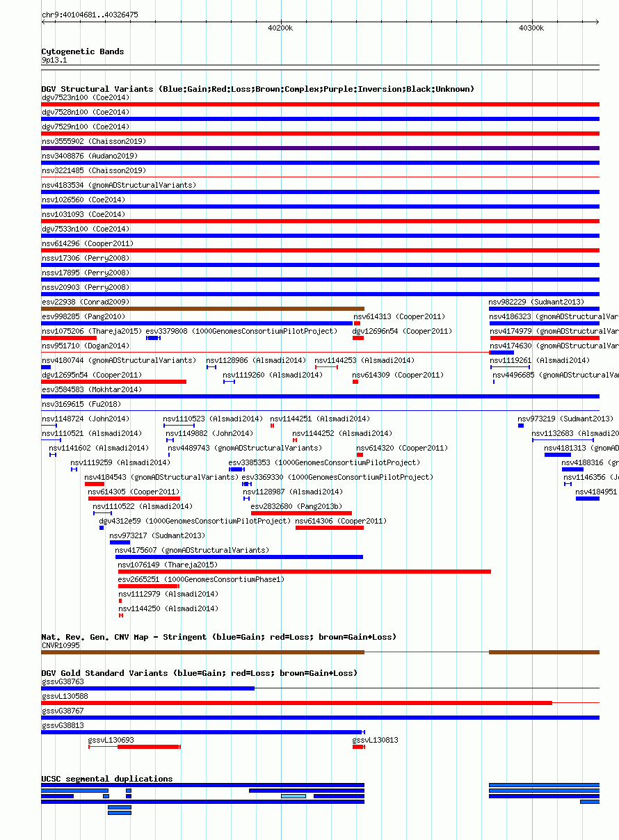
Task: Select gold standard variant gssvL130588
Action: pos(65,696)
